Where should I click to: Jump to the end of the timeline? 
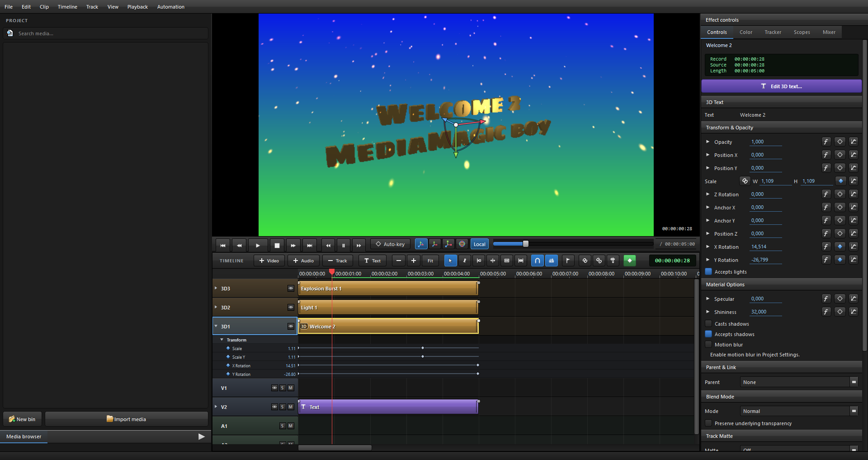pos(310,245)
